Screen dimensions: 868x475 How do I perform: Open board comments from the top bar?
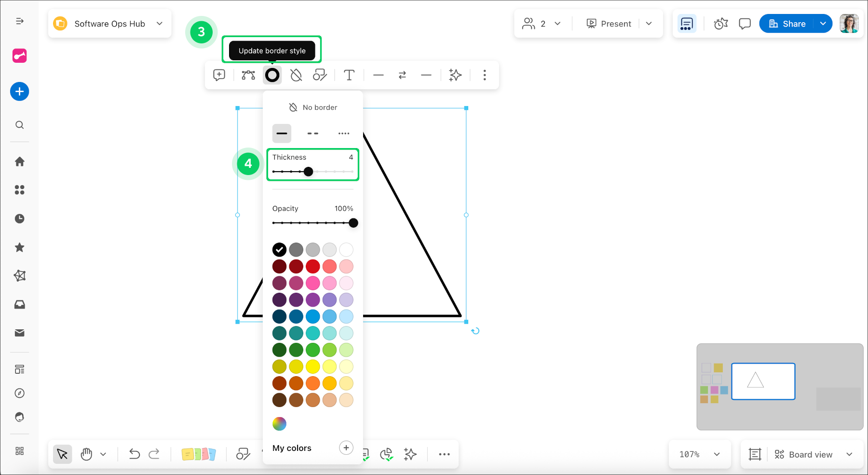coord(745,23)
